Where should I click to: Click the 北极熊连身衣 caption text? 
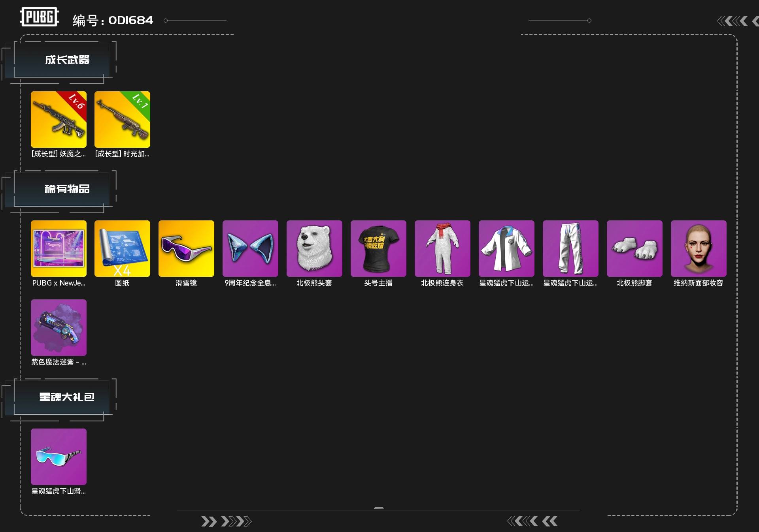(x=442, y=283)
